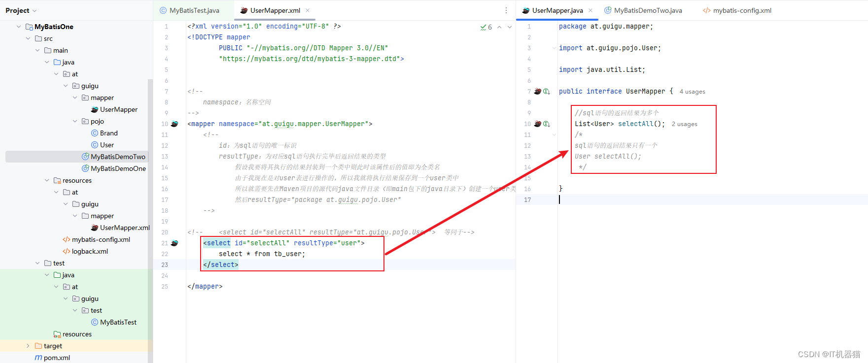Viewport: 868px width, 363px height.
Task: Click the closing </mapper> tag
Action: click(x=205, y=286)
